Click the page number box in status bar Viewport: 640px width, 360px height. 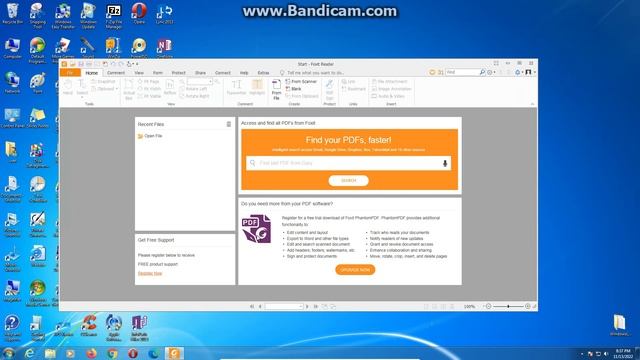pyautogui.click(x=284, y=306)
